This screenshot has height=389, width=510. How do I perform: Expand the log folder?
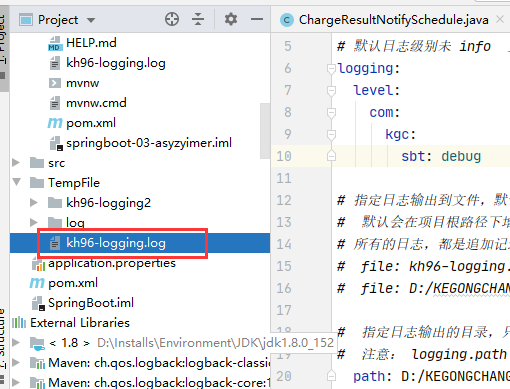(34, 222)
